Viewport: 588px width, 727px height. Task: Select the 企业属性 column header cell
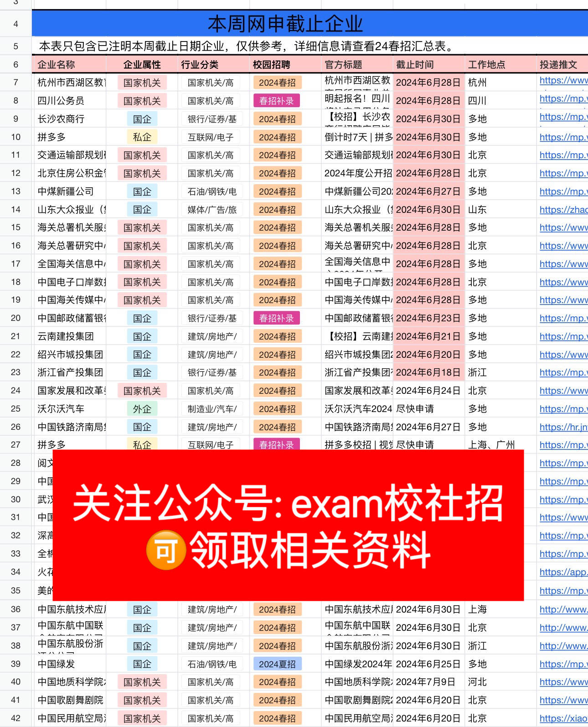click(x=142, y=64)
